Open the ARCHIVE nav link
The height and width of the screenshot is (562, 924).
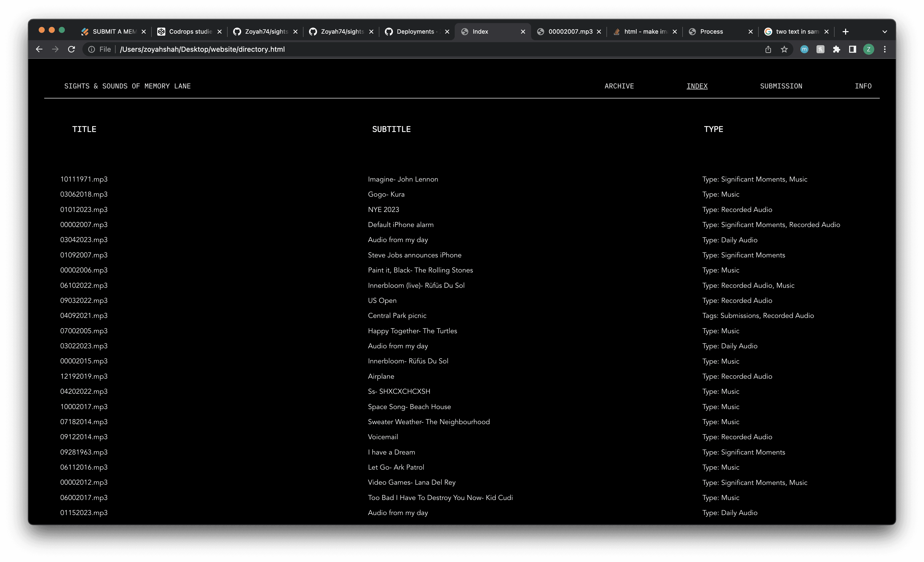coord(619,86)
